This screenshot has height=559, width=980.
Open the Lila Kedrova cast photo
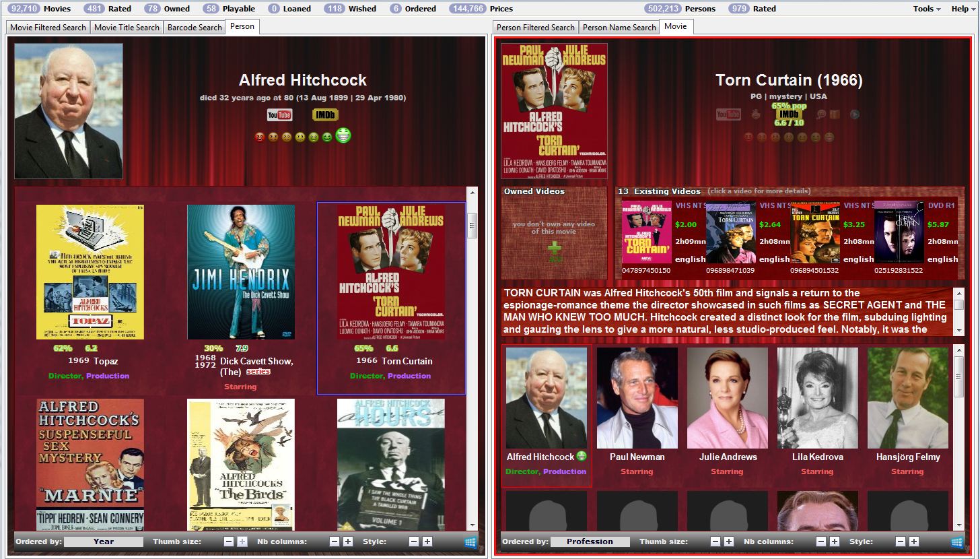pyautogui.click(x=818, y=398)
